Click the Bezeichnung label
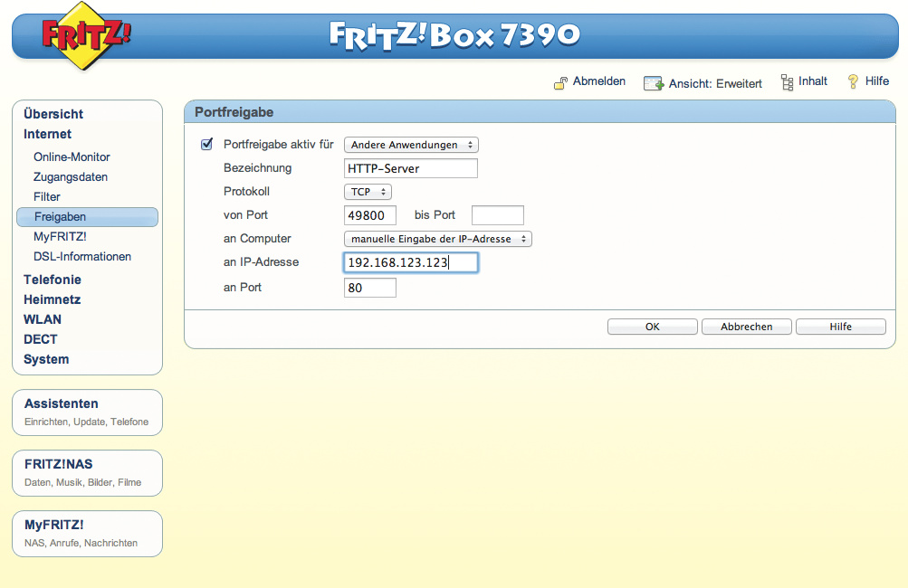 [258, 168]
